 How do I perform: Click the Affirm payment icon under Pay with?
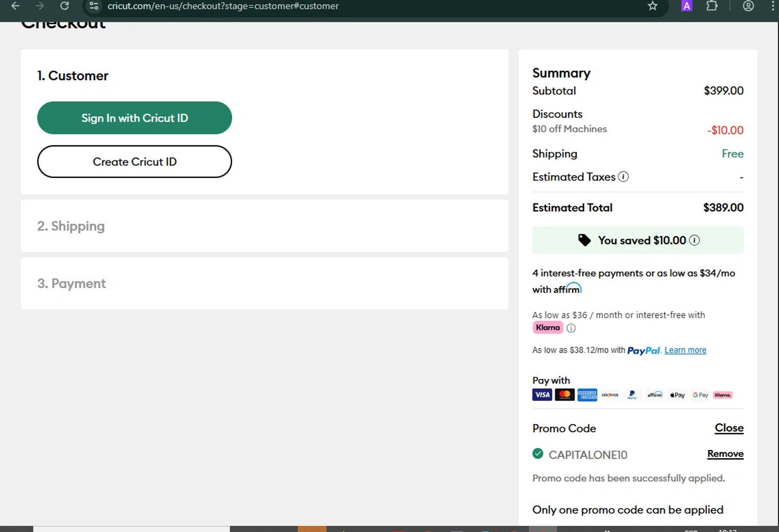[x=655, y=395]
